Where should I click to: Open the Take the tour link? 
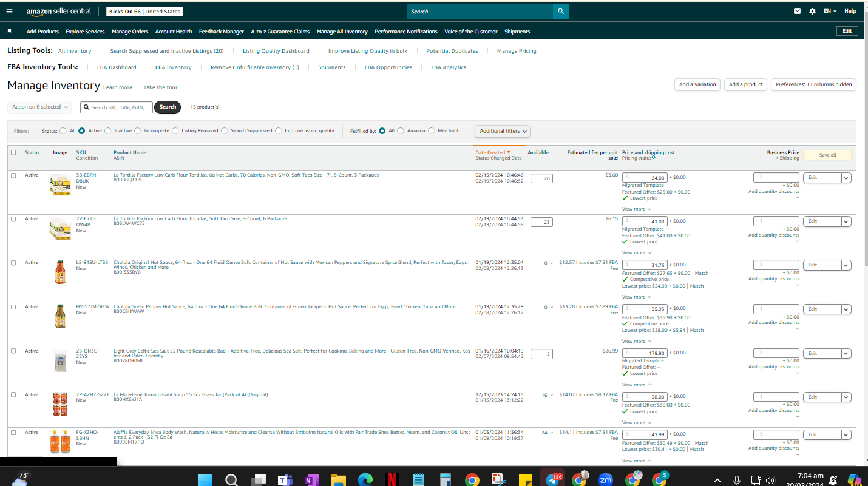[160, 87]
